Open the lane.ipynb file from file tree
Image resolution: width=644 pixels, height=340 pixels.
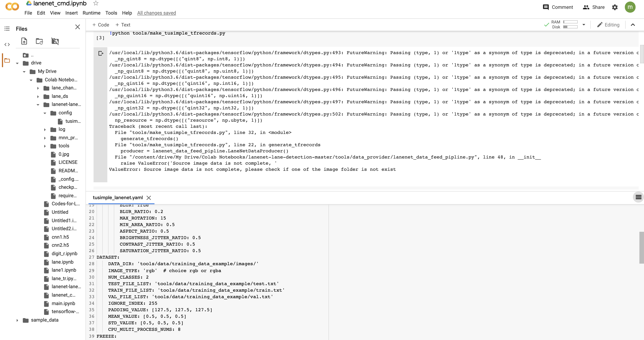[x=62, y=262]
